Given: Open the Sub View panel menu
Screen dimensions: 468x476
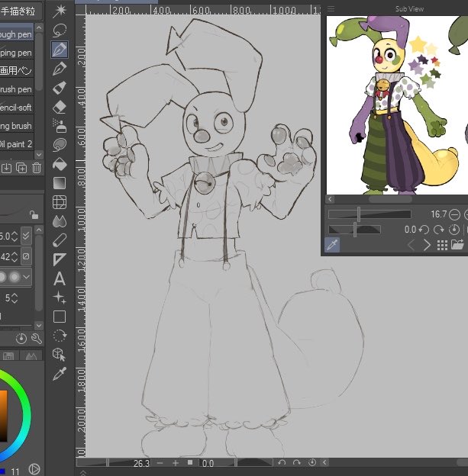Looking at the screenshot, I should [331, 9].
